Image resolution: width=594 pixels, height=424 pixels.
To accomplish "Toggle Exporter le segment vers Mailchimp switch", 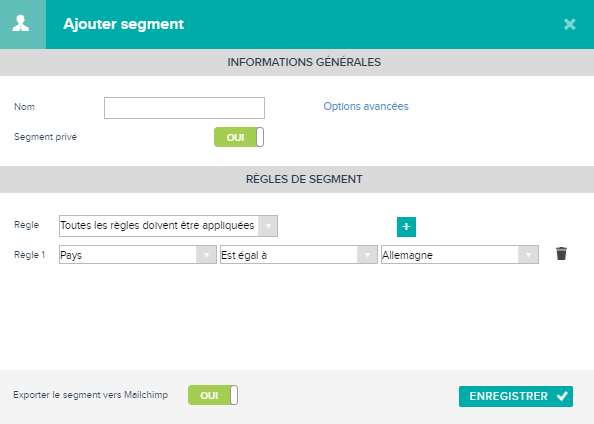I will tap(213, 395).
